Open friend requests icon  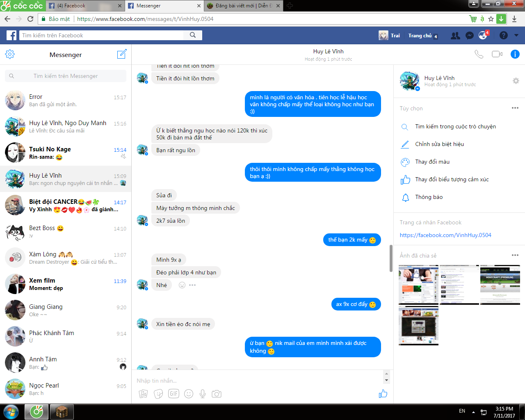tap(455, 36)
